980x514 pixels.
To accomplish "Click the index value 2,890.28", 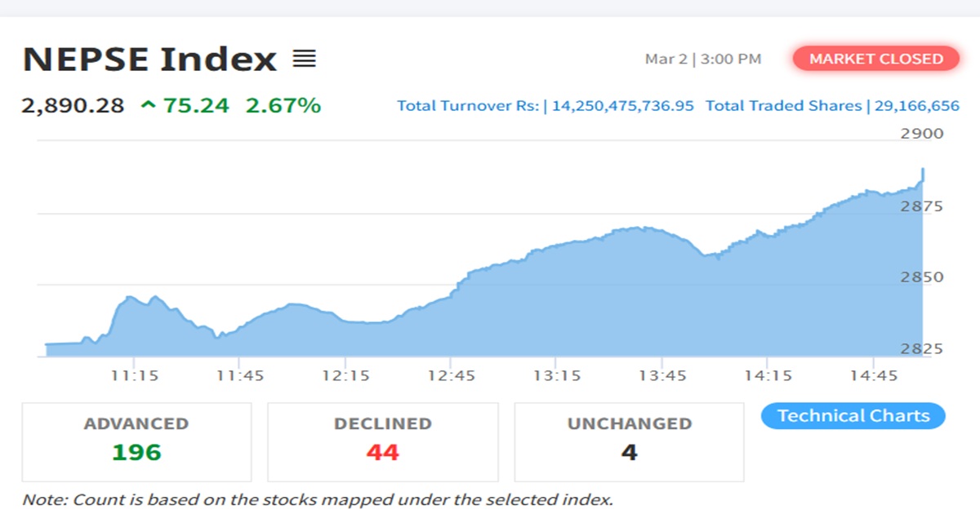I will pos(73,105).
